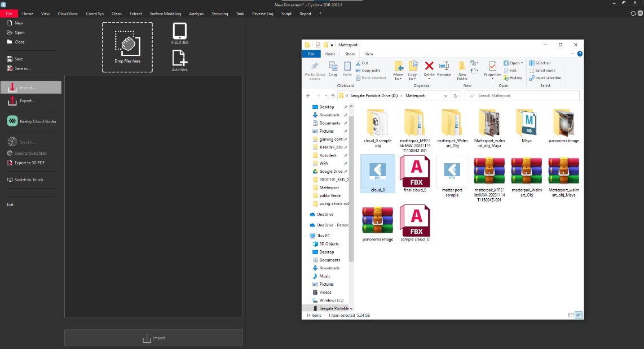Click the navigation pane scrollbar

[x=351, y=189]
